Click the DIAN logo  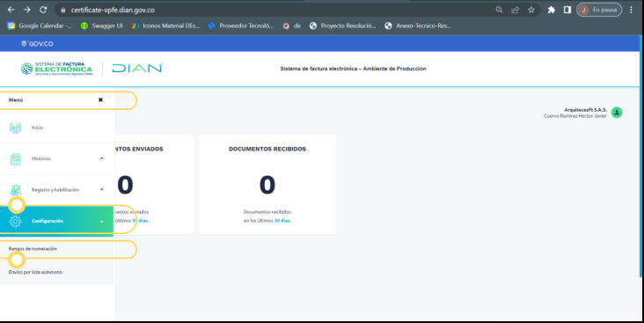point(137,69)
